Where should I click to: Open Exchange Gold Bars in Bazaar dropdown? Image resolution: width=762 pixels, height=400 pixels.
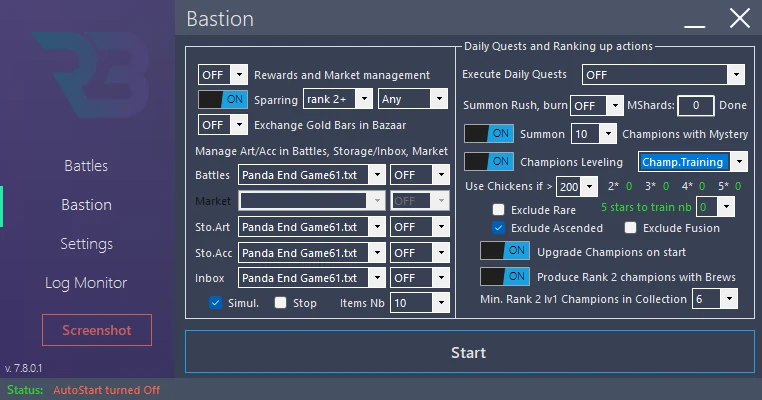pos(223,125)
